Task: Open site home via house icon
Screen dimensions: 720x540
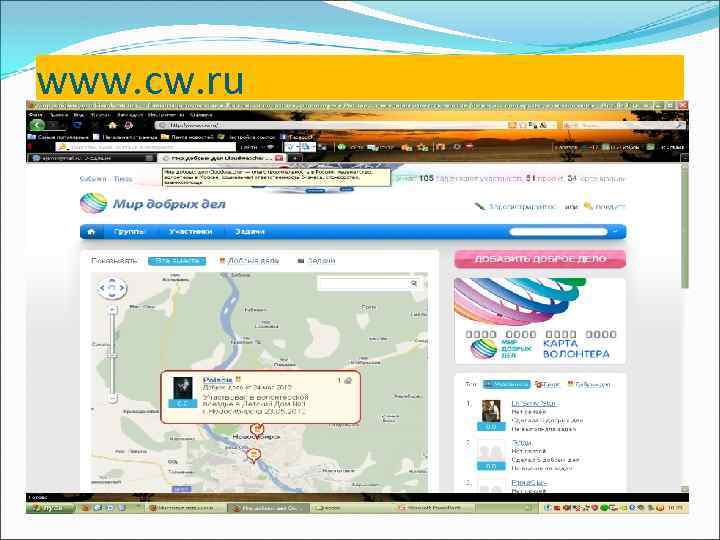Action: tap(91, 232)
